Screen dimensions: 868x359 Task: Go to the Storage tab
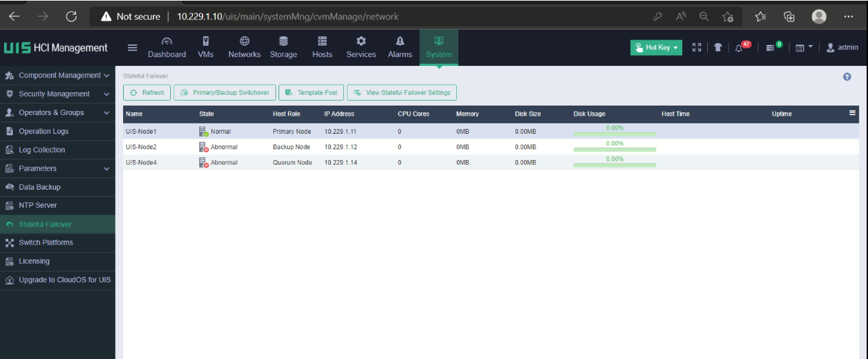click(x=283, y=48)
